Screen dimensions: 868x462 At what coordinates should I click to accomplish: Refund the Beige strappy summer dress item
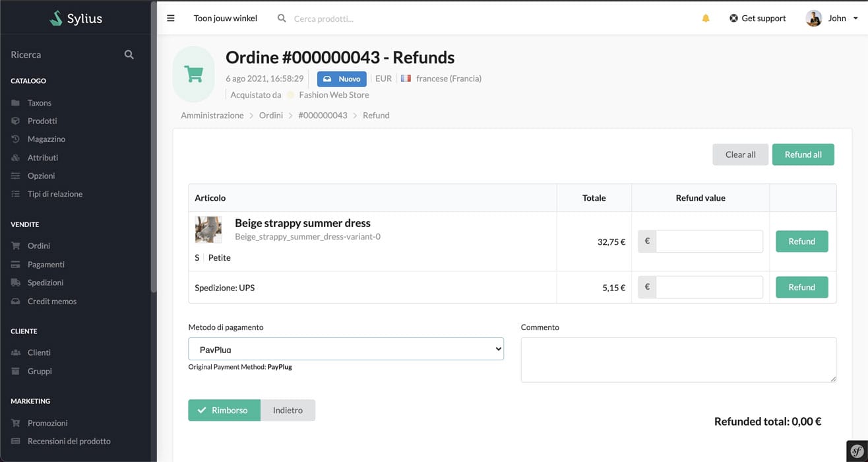[801, 242]
